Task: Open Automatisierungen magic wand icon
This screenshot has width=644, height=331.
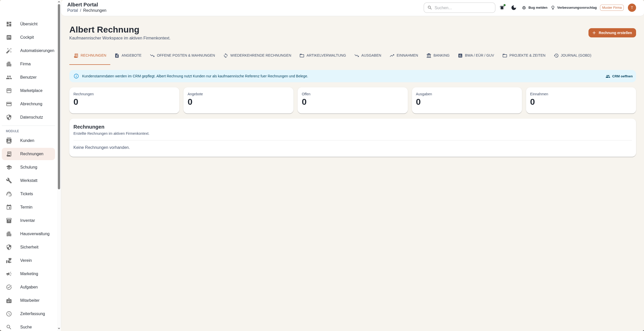Action: [x=9, y=51]
